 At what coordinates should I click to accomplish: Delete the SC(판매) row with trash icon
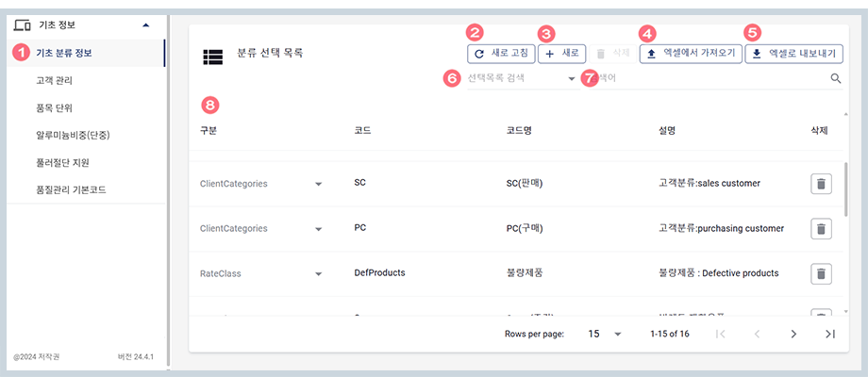click(x=821, y=184)
